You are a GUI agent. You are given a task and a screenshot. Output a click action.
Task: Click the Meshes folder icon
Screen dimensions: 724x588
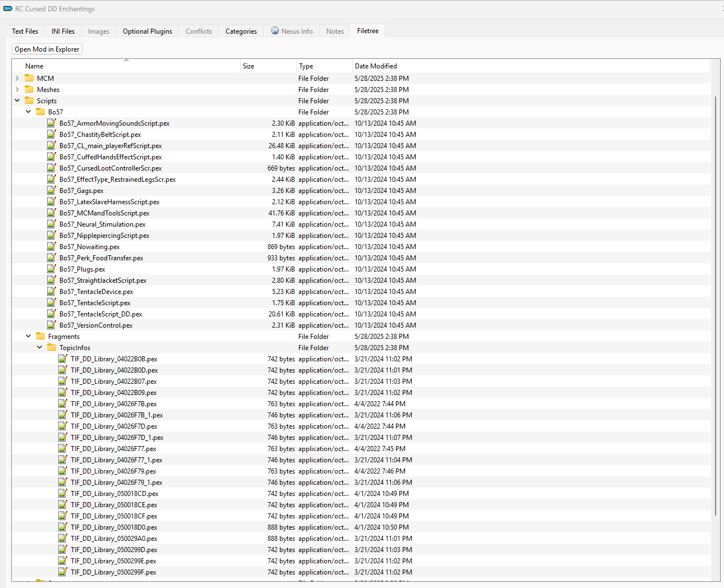[x=29, y=90]
